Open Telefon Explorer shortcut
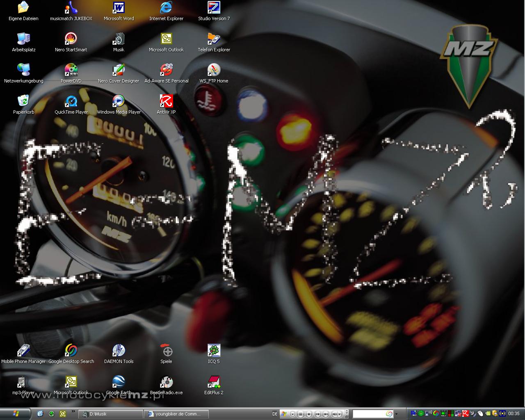The image size is (525, 420). click(x=214, y=42)
